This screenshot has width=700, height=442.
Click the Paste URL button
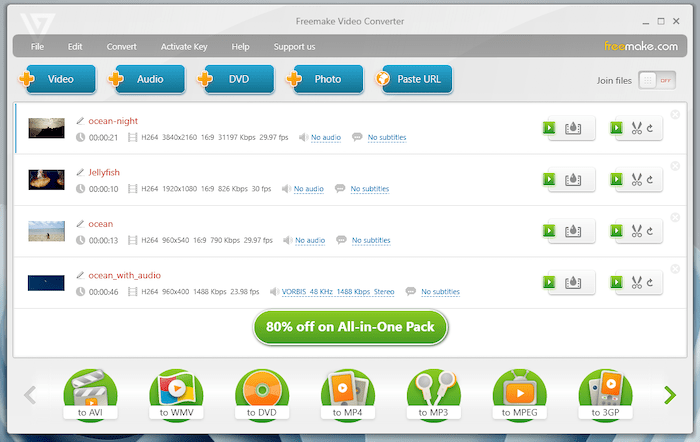pos(413,79)
